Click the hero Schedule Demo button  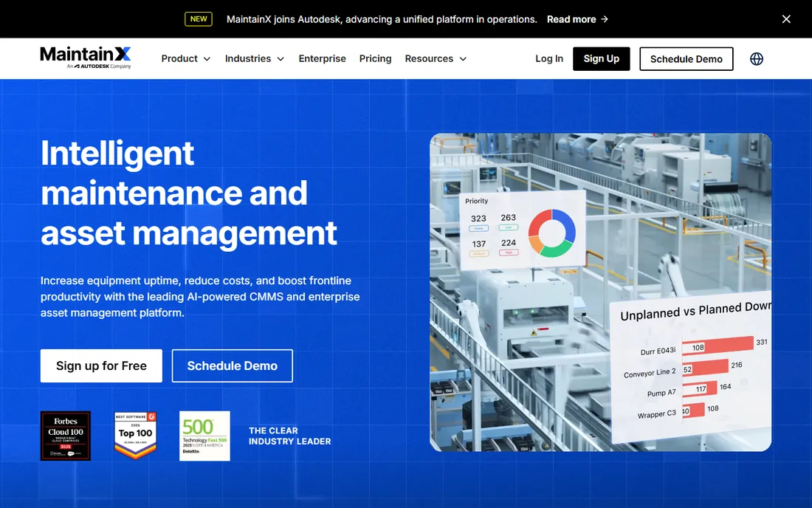[x=232, y=366]
